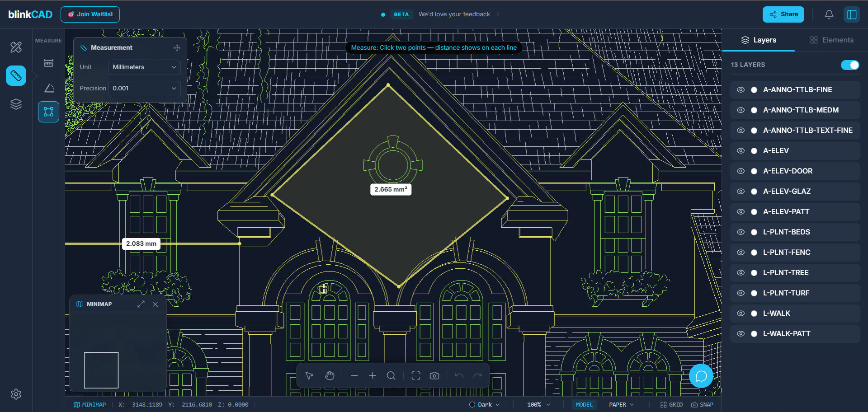The height and width of the screenshot is (412, 868).
Task: Click the minimap viewport rectangle
Action: coord(101,370)
